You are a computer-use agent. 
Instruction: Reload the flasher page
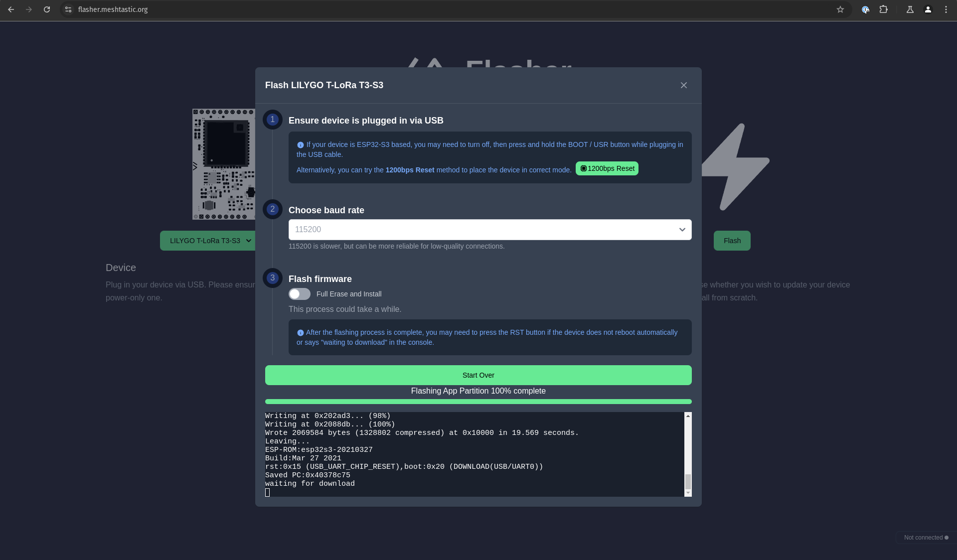[47, 9]
